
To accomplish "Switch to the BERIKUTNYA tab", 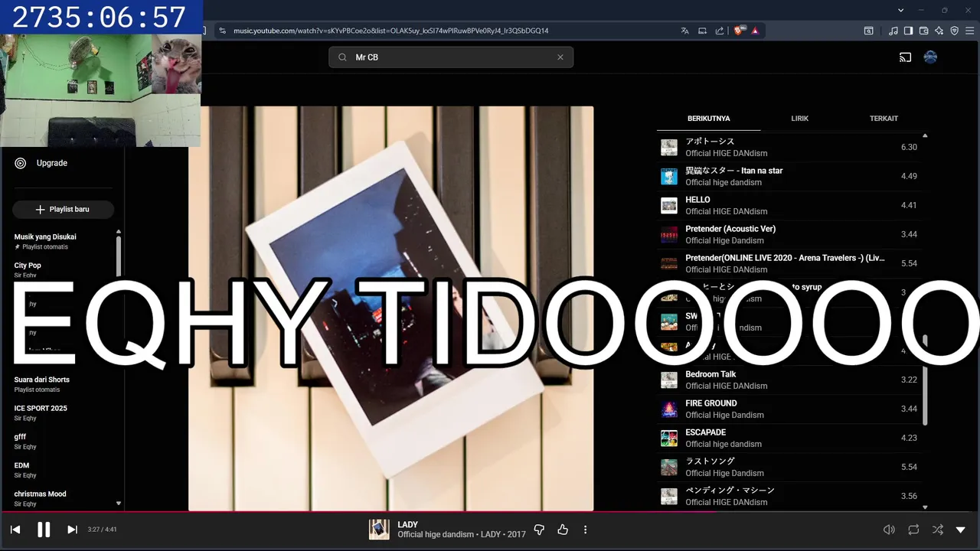I will pyautogui.click(x=708, y=119).
